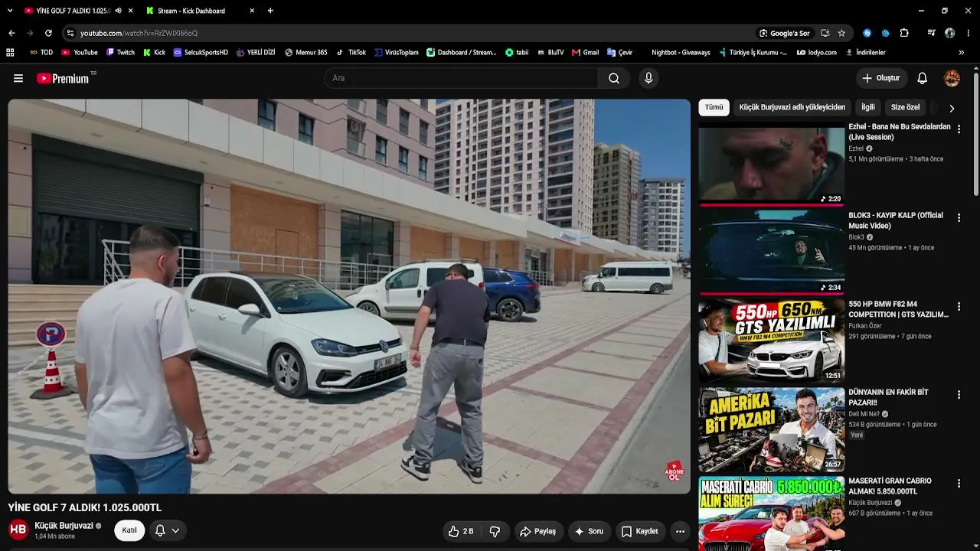Open the YouTube guide hamburger menu
This screenshot has width=980, height=551.
[x=18, y=78]
